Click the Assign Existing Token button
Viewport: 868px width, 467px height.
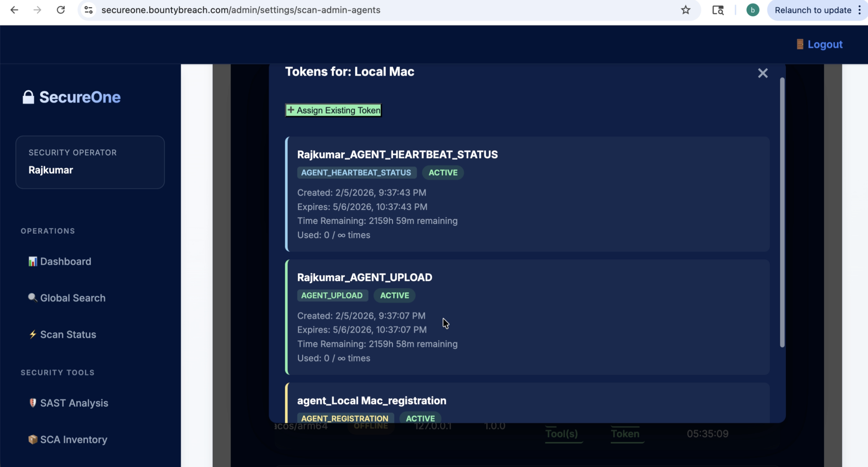click(x=333, y=110)
